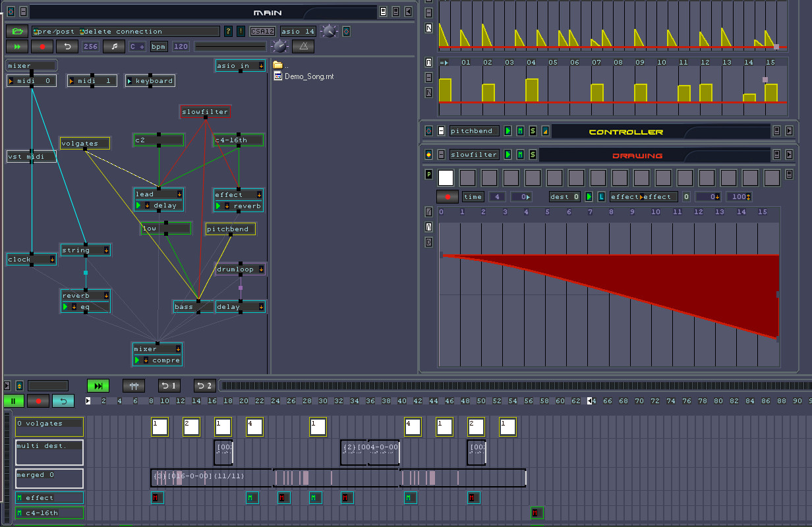Click the green play arrow on pitchbend controller
The width and height of the screenshot is (812, 527).
[507, 131]
